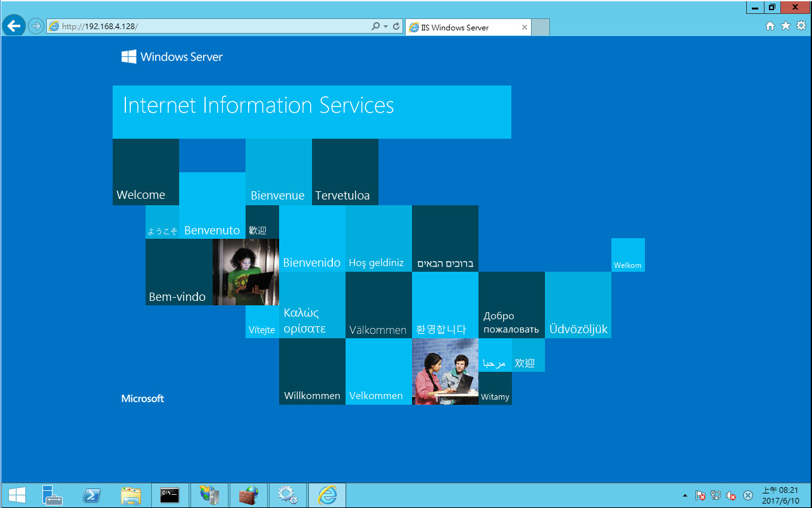
Task: Click the Üdvözöljük tile
Action: tap(578, 305)
